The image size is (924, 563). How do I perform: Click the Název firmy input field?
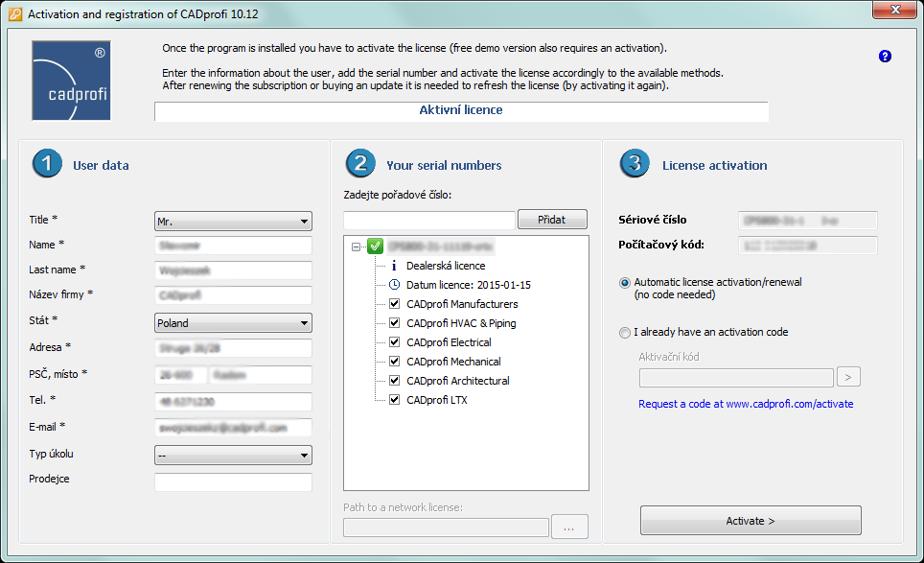pyautogui.click(x=233, y=295)
